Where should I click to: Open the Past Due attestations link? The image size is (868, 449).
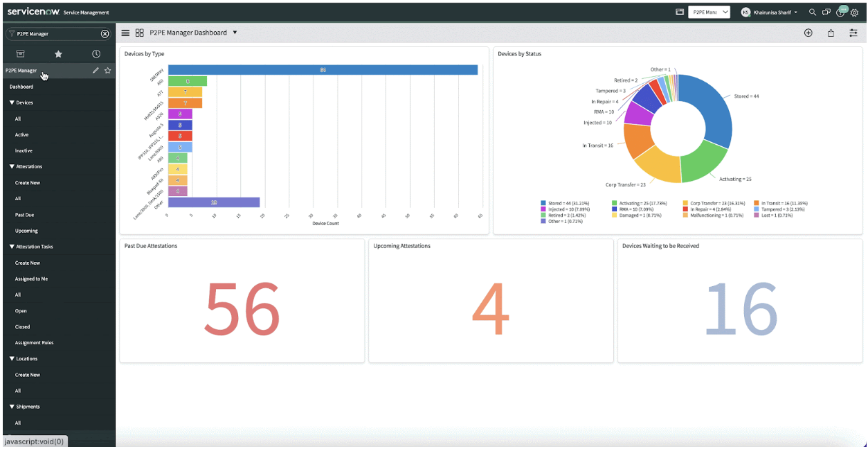click(25, 215)
